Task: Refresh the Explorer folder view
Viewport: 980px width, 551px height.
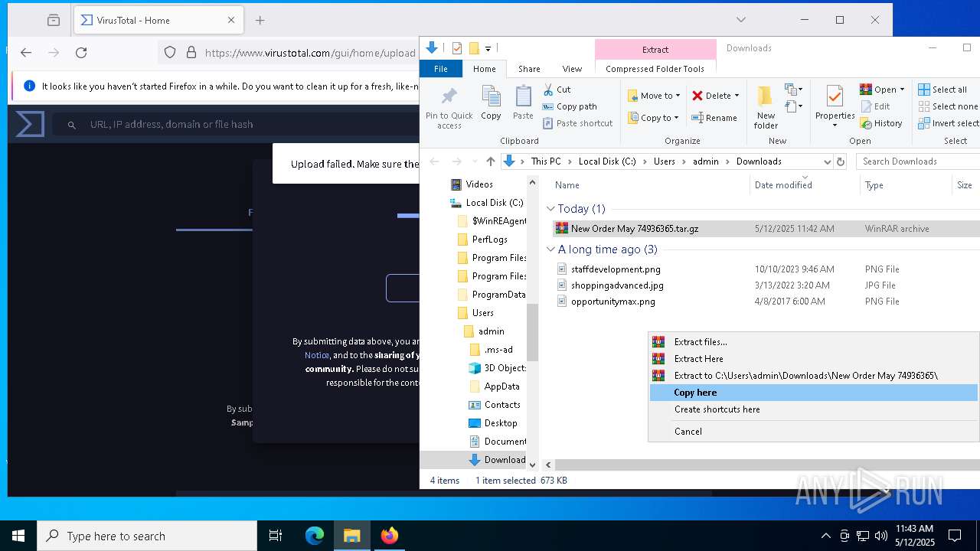Action: point(841,161)
